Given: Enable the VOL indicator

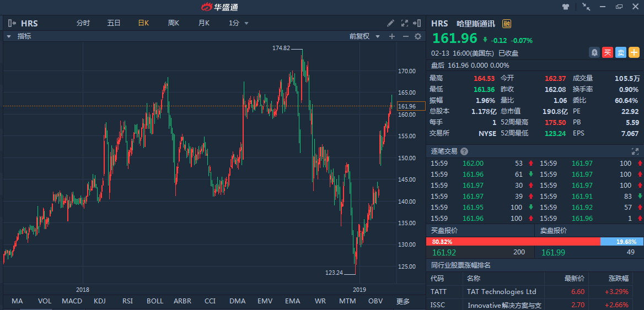Looking at the screenshot, I should click(x=45, y=301).
